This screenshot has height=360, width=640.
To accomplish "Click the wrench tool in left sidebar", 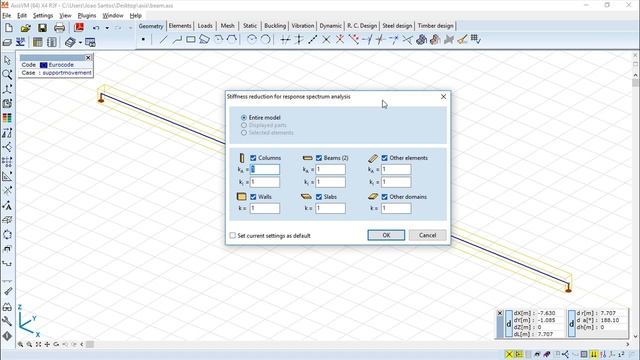I will [x=7, y=321].
